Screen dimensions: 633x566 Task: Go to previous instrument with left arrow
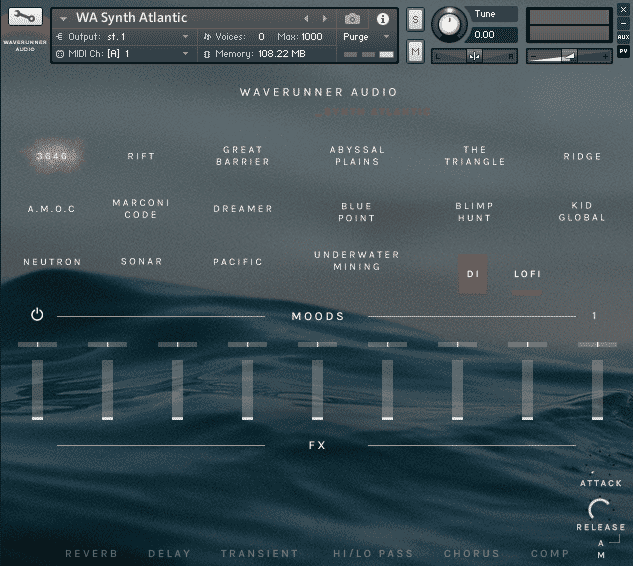tap(306, 19)
